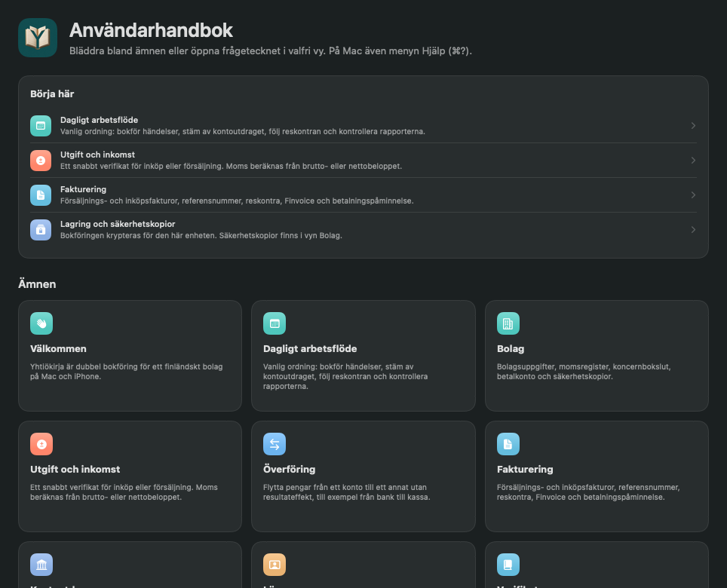Click the chevron on the Fakturering row
727x588 pixels.
[693, 195]
